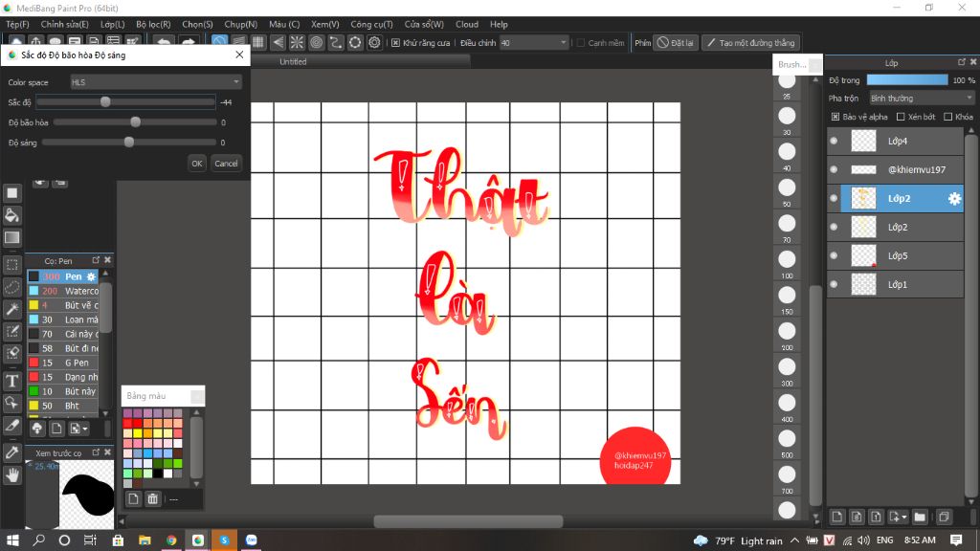
Task: Open the Lớp(L) menu
Action: [x=113, y=24]
